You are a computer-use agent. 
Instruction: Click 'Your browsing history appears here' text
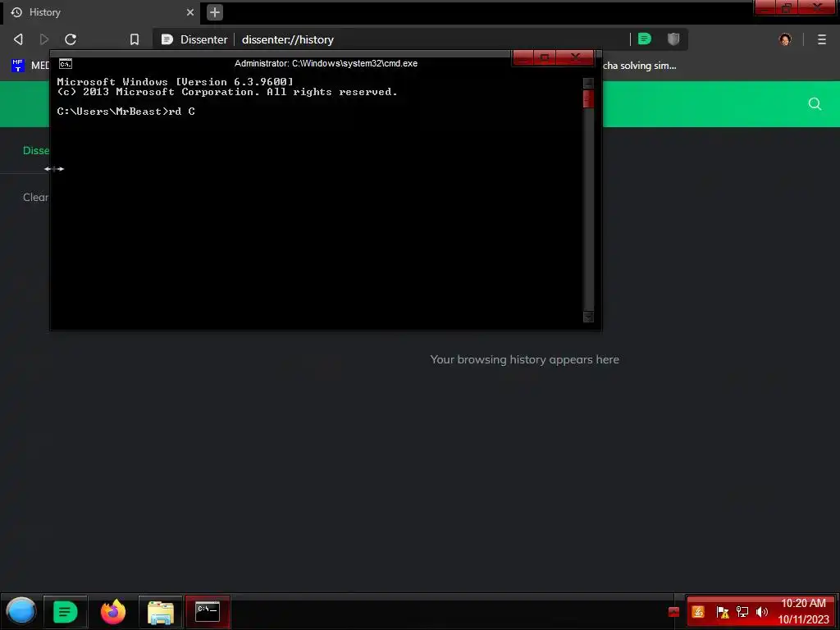[x=524, y=359]
